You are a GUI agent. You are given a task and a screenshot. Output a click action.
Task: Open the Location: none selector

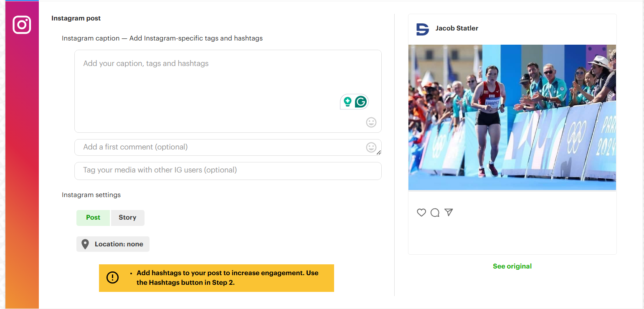[113, 244]
